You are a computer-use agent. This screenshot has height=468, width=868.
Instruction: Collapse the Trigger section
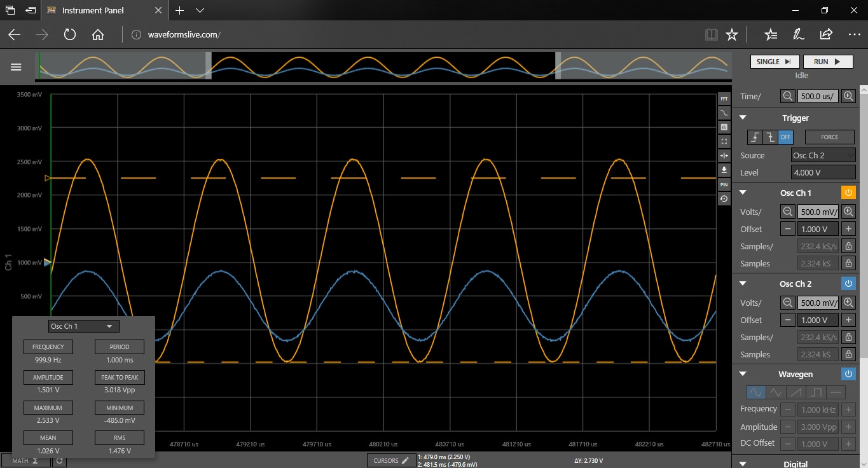tap(742, 118)
